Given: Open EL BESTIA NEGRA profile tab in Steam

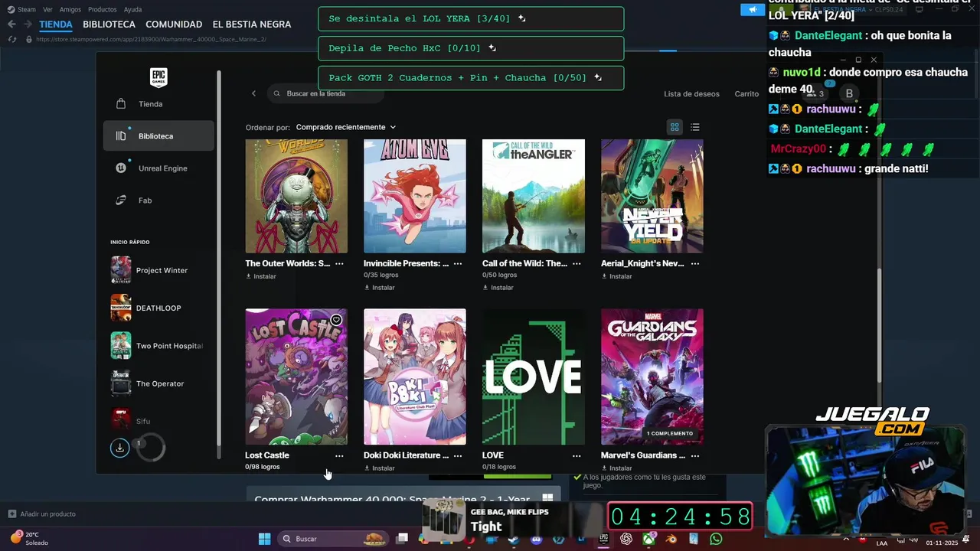Looking at the screenshot, I should point(252,24).
